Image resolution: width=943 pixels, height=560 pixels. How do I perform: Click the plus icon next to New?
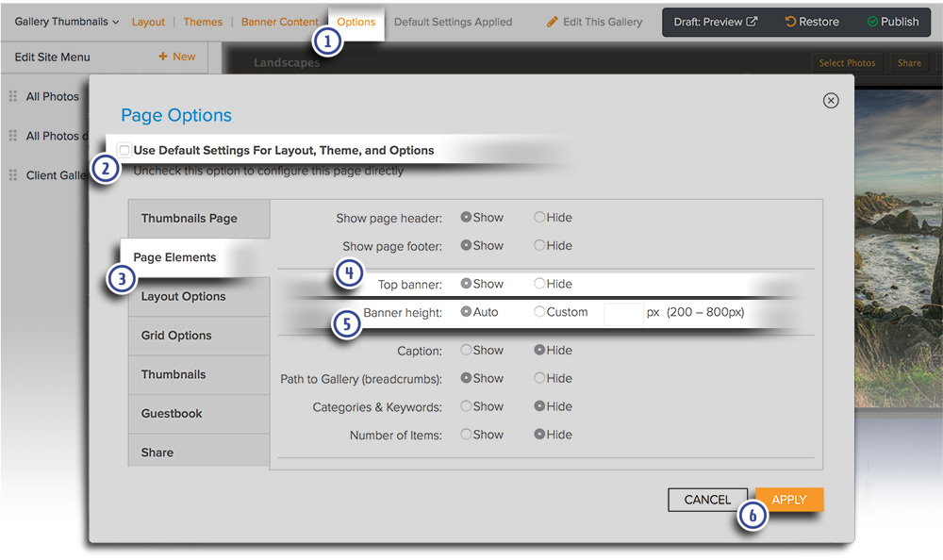tap(162, 56)
